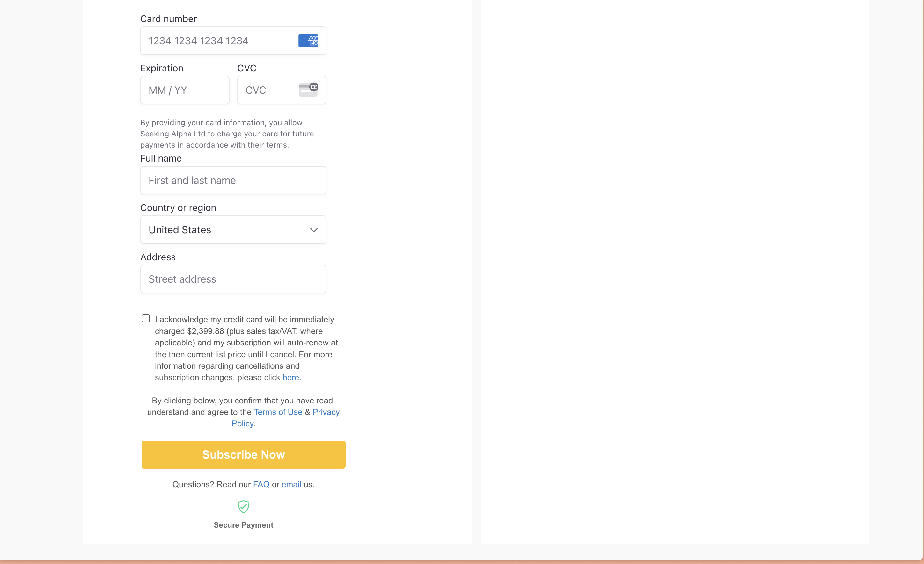Click the Terms of Use link
The image size is (924, 564).
(278, 412)
